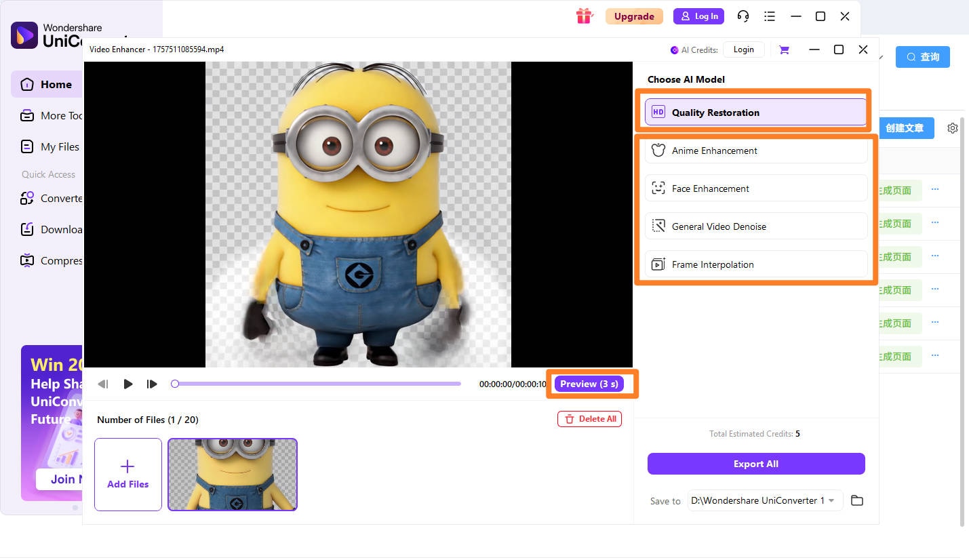Screen dimensions: 969x560
Task: Open the gift box promotions icon
Action: click(x=584, y=16)
